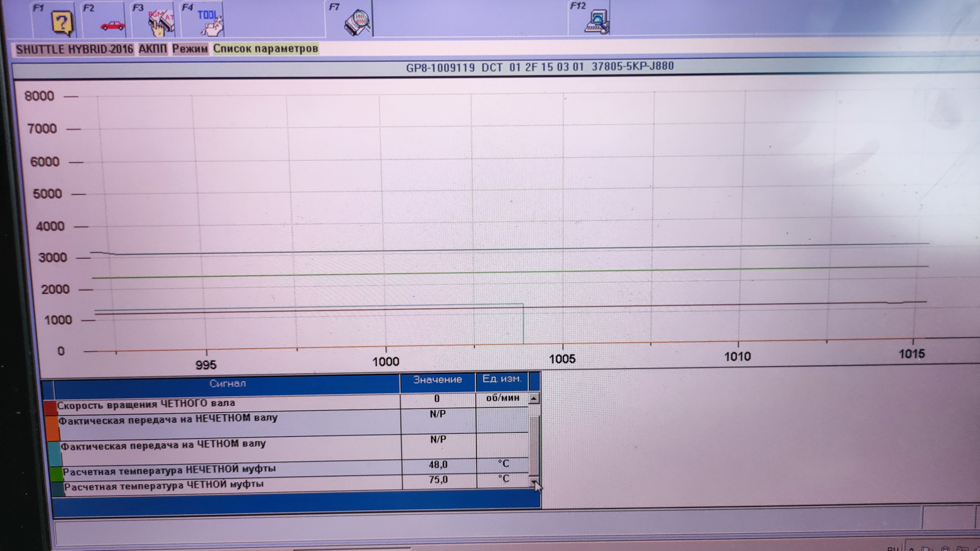
Task: Select Список параметров breadcrumb
Action: click(x=265, y=48)
